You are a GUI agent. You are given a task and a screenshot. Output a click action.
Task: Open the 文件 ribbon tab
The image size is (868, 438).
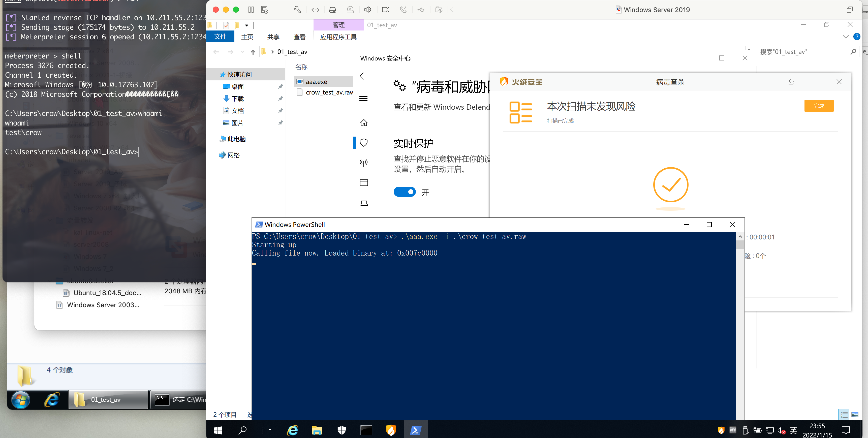pyautogui.click(x=220, y=36)
